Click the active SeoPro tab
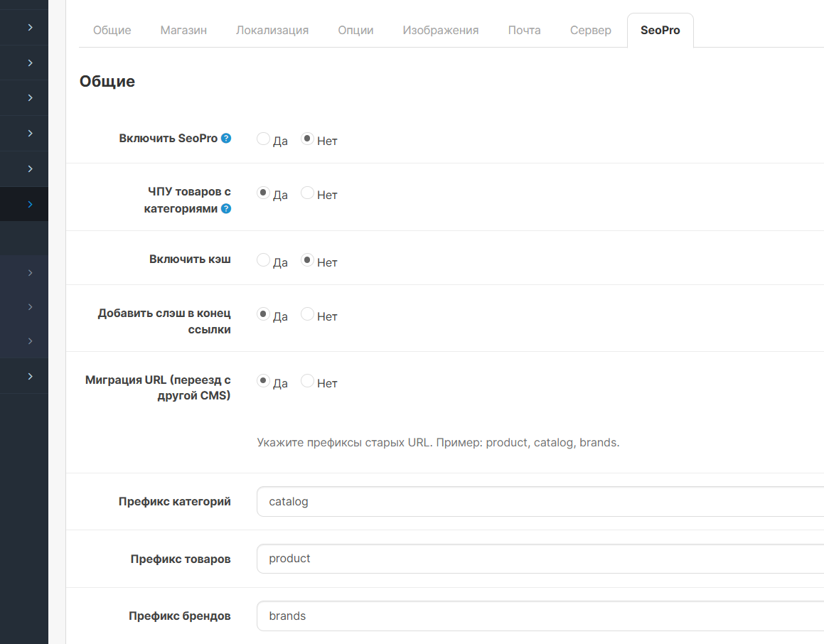The height and width of the screenshot is (644, 824). [x=660, y=31]
